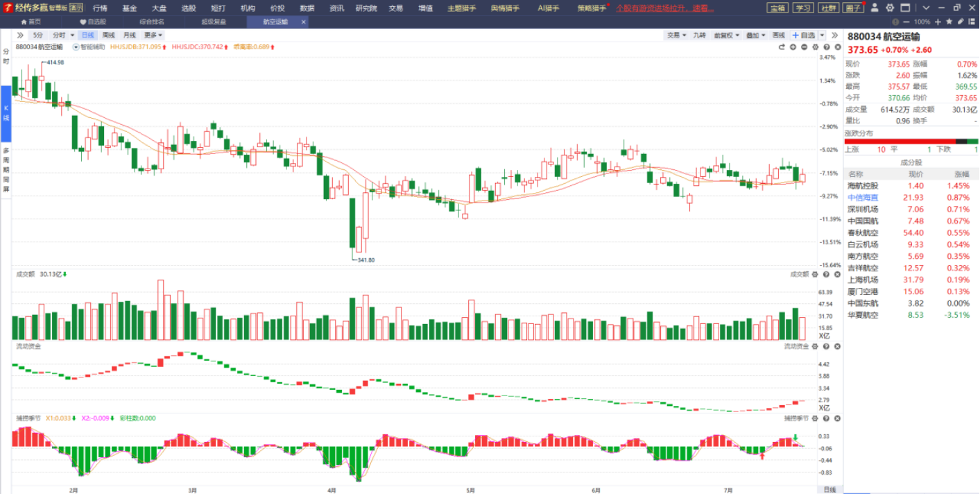Close the 航空运输 tab
Image resolution: width=980 pixels, height=494 pixels.
pyautogui.click(x=303, y=22)
